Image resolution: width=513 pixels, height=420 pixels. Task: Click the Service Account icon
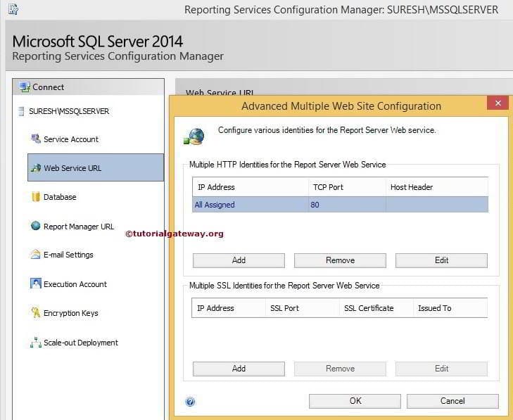36,139
